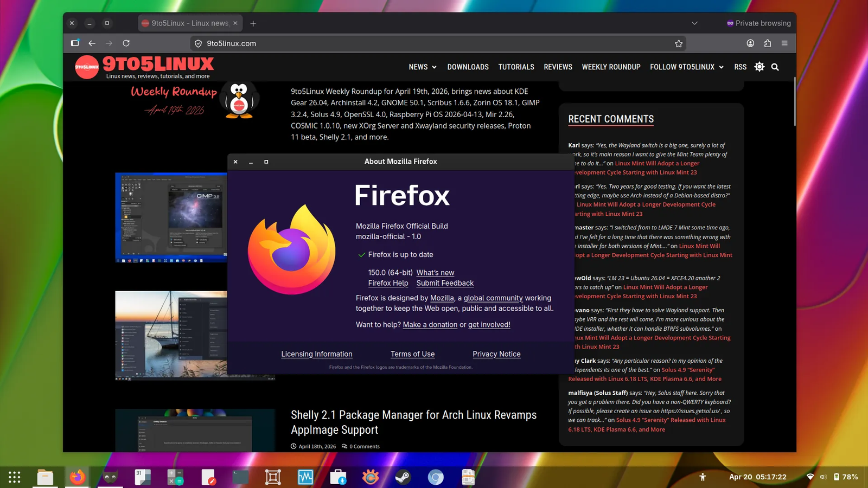Open the Steam app from the dock
This screenshot has height=488, width=868.
pos(403,477)
